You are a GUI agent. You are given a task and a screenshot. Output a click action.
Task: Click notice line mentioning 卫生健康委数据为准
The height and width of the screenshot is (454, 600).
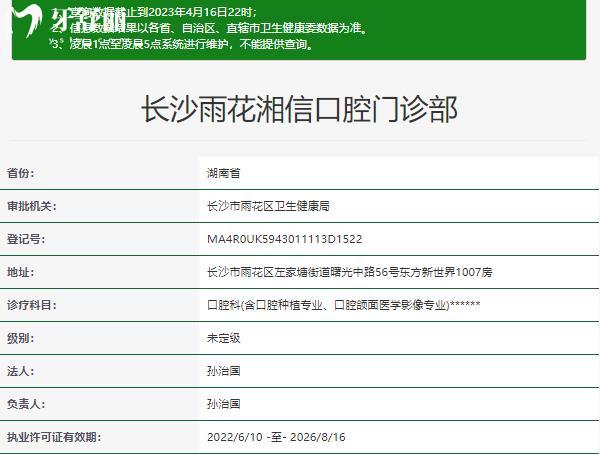point(210,28)
